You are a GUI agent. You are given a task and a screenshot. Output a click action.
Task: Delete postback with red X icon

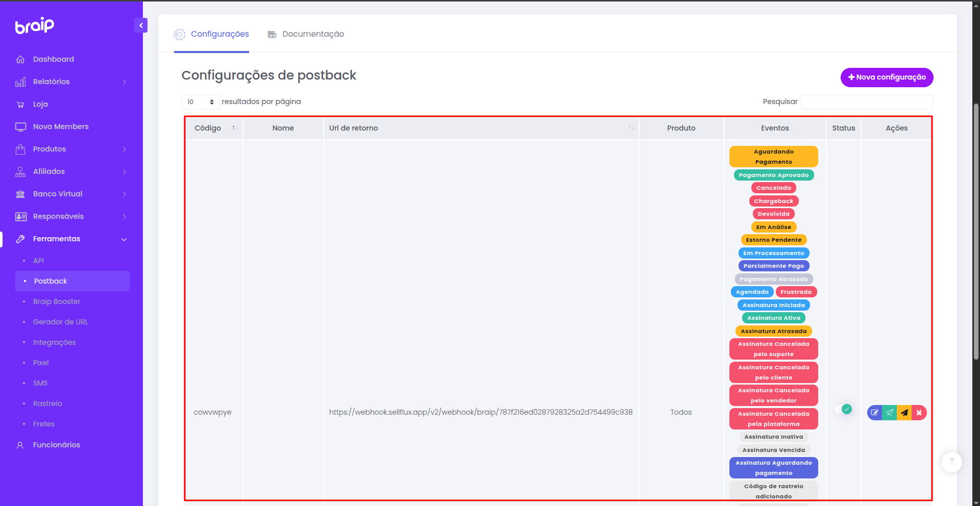pos(919,413)
